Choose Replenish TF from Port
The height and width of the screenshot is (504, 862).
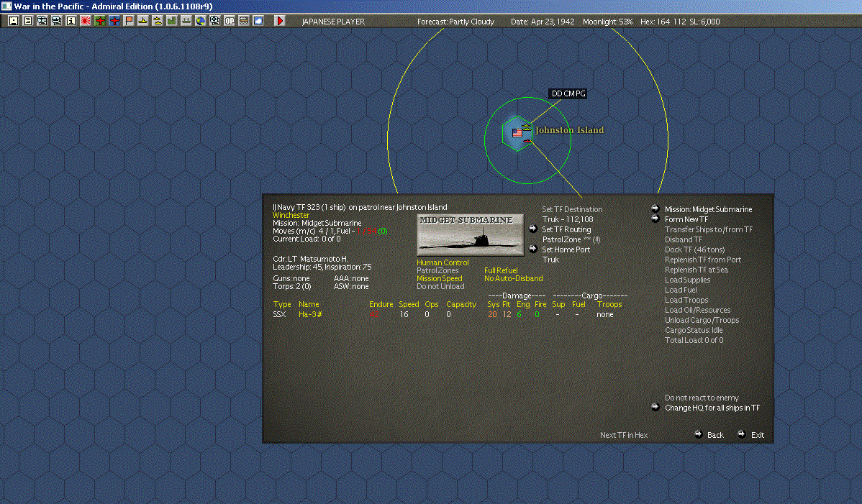coord(702,260)
